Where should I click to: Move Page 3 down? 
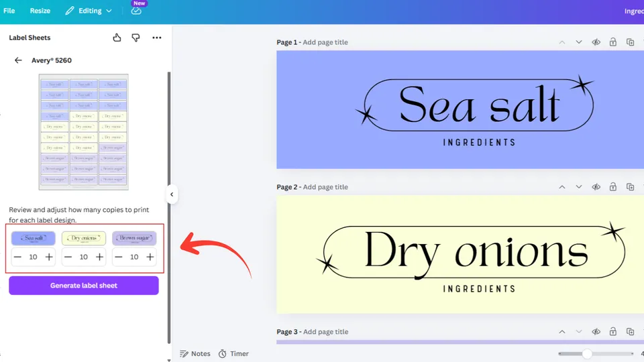coord(579,332)
